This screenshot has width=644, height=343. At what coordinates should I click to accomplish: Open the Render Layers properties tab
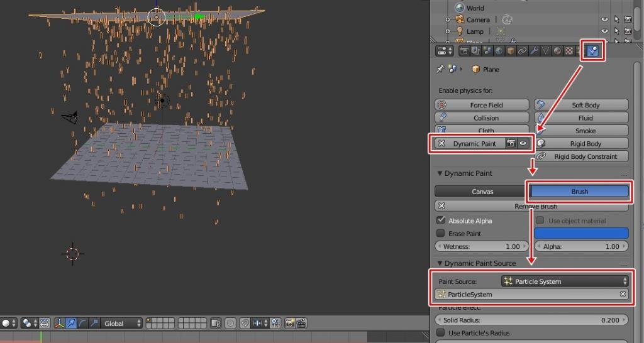click(x=475, y=51)
